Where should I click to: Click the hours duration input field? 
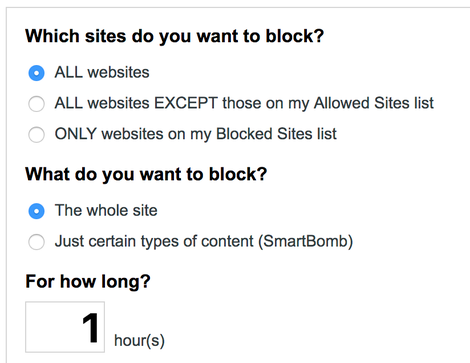point(65,327)
